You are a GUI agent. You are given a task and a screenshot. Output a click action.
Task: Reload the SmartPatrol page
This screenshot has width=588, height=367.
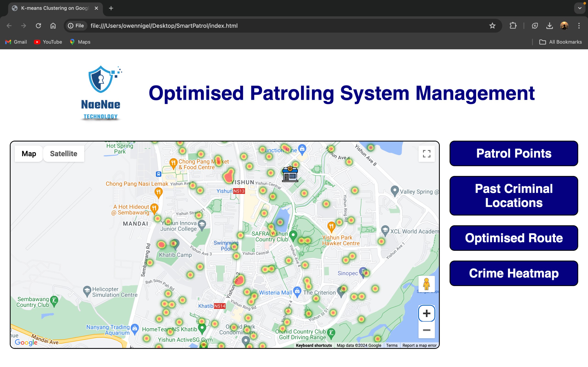coord(38,26)
